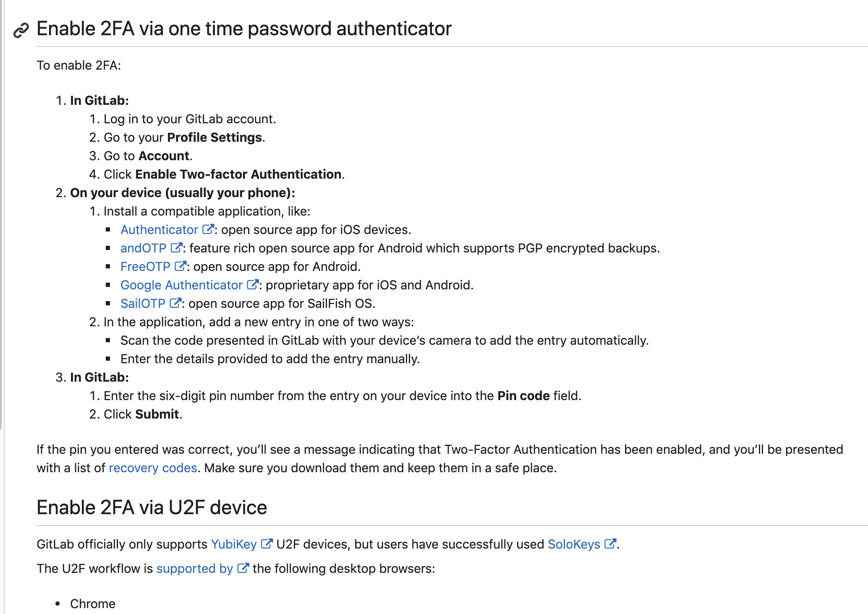Click the external-link icon after YubiKey
This screenshot has width=868, height=614.
click(267, 544)
